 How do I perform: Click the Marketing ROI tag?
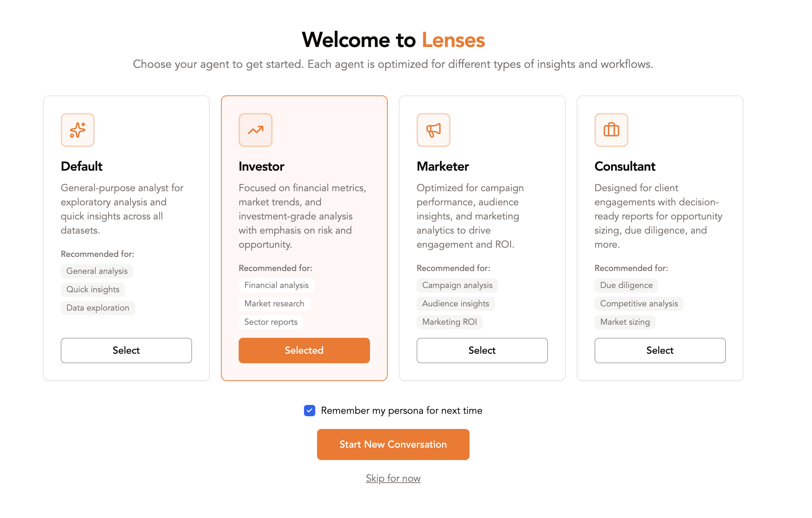(x=449, y=322)
